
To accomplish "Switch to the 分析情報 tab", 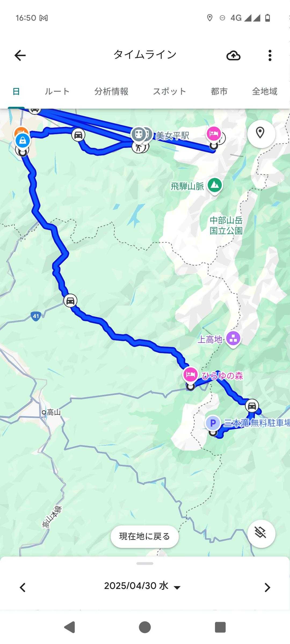I will [x=111, y=92].
